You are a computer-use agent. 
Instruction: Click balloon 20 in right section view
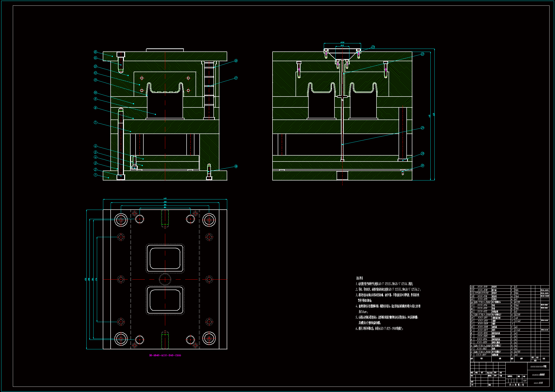tap(423, 154)
